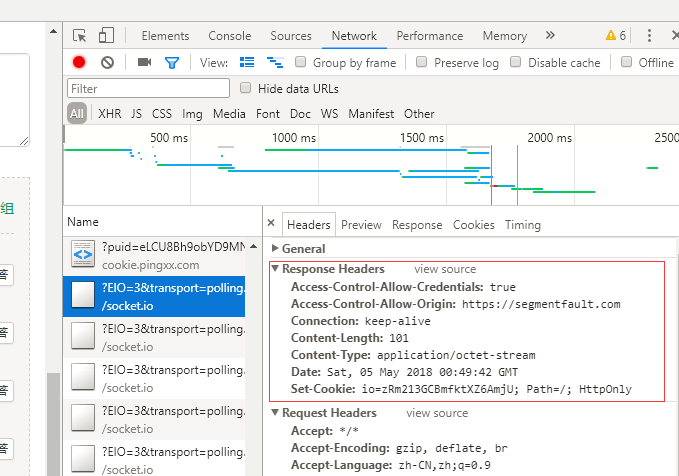
Task: Select the highlighted /socket.io polling request
Action: (154, 297)
